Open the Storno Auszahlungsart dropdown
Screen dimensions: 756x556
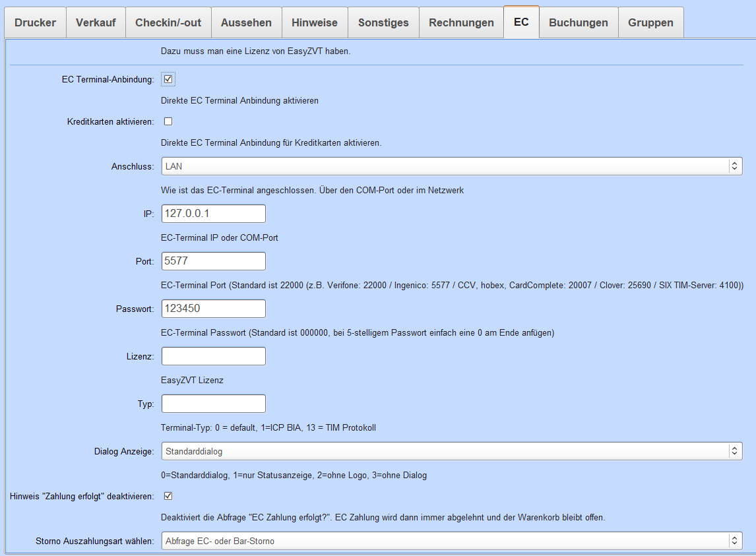pyautogui.click(x=451, y=541)
